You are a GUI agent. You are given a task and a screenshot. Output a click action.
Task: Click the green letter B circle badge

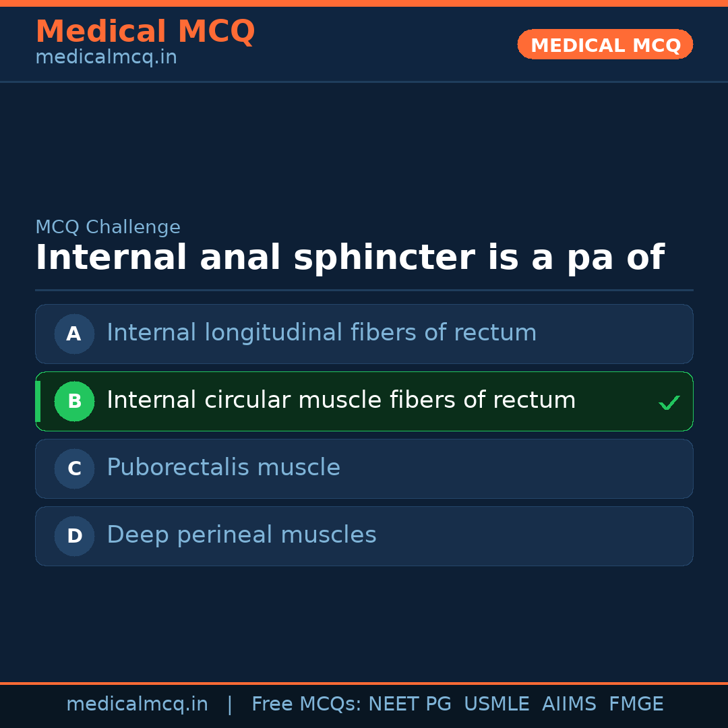pos(74,401)
